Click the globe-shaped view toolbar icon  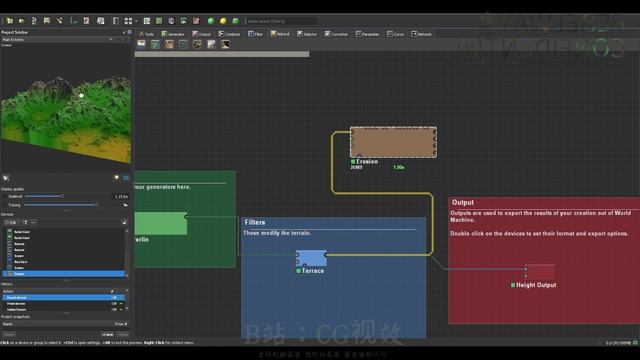171,21
